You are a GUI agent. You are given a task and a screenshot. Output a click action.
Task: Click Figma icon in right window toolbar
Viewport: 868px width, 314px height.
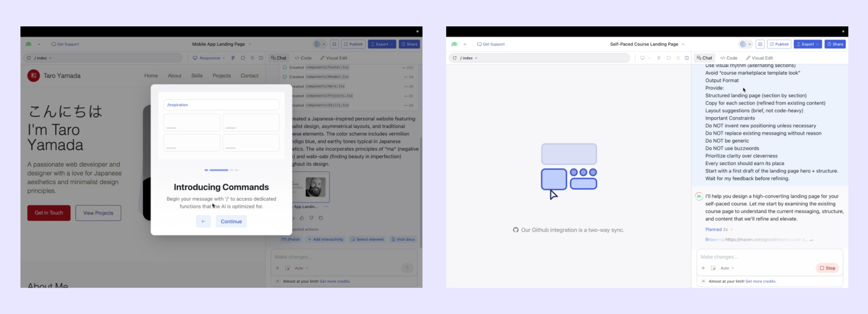coord(659,58)
